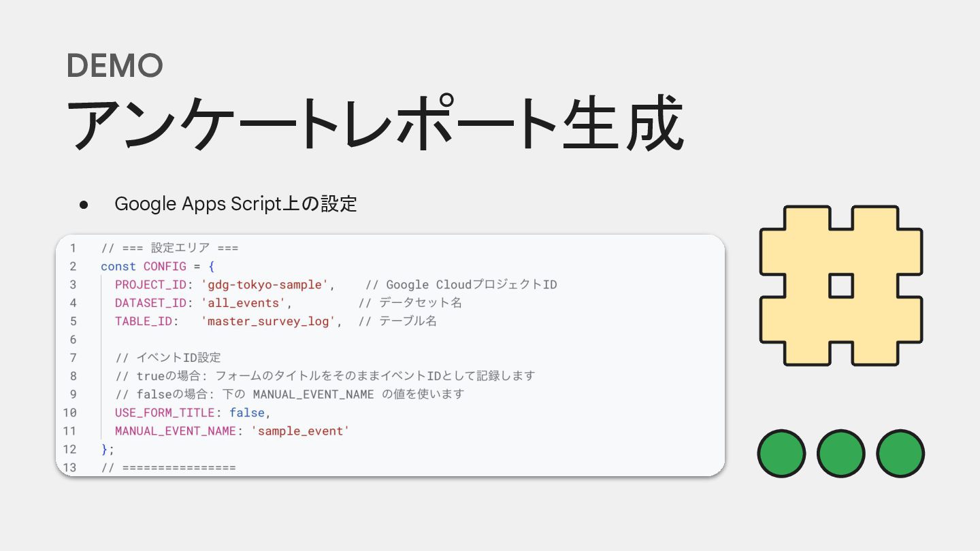
Task: Click the TABLE_ID key
Action: click(144, 321)
